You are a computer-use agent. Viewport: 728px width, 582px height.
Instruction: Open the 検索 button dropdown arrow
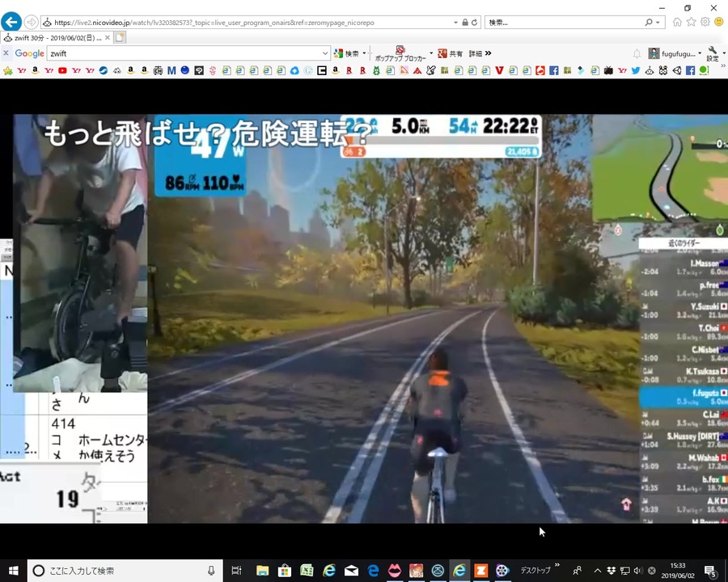tap(364, 53)
